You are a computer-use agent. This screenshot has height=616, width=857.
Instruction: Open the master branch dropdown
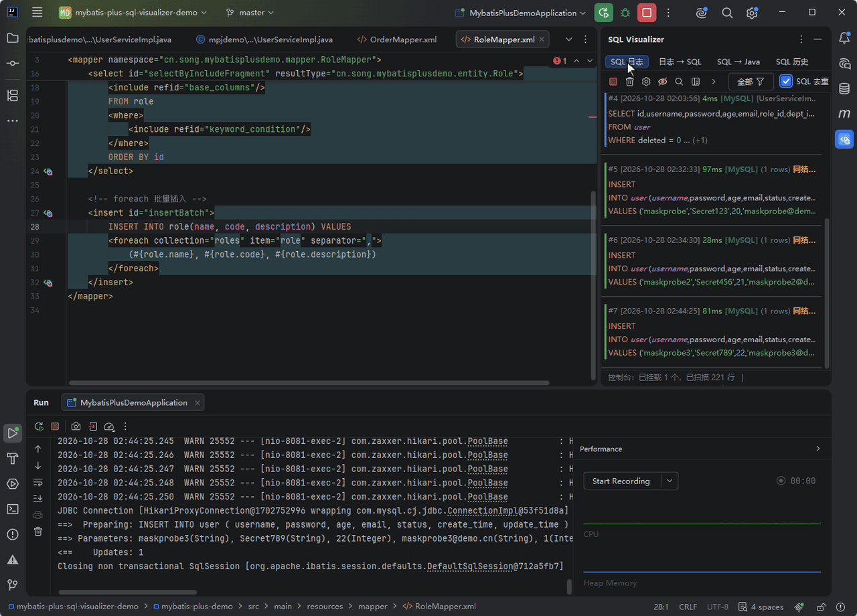[250, 13]
